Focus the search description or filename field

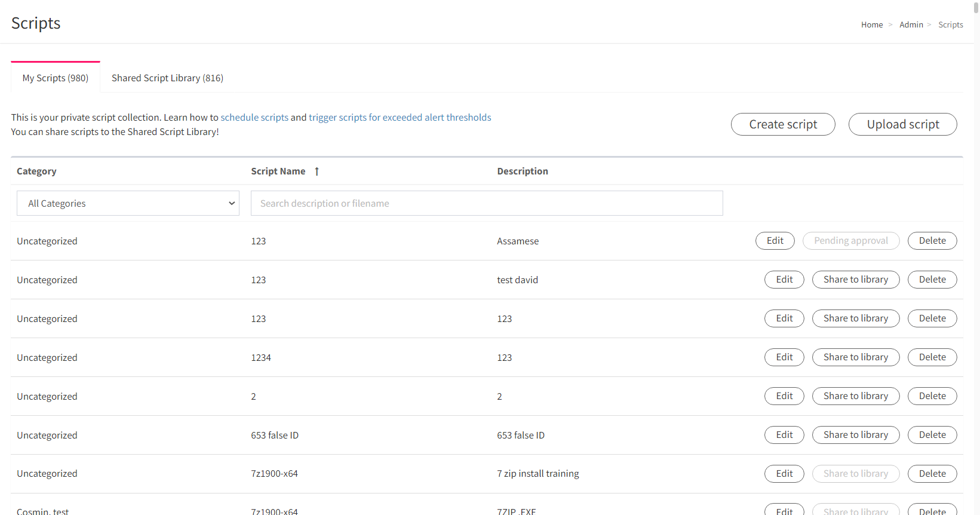point(487,203)
